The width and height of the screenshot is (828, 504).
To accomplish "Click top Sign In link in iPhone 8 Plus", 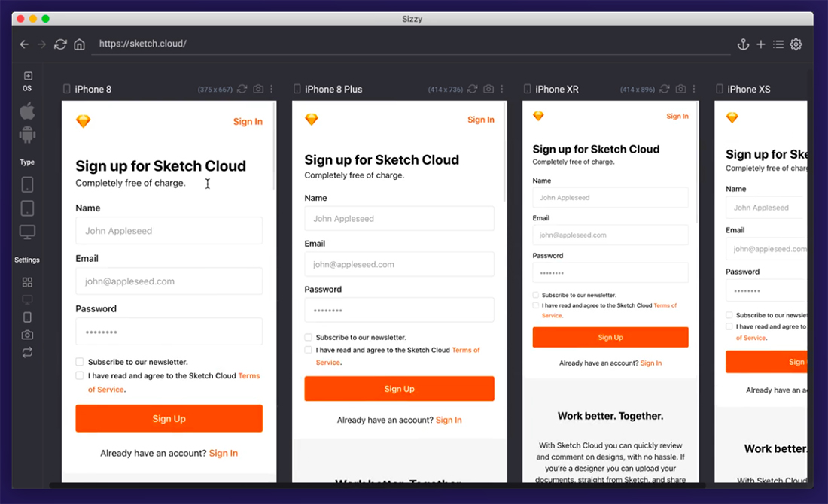I will tap(480, 120).
